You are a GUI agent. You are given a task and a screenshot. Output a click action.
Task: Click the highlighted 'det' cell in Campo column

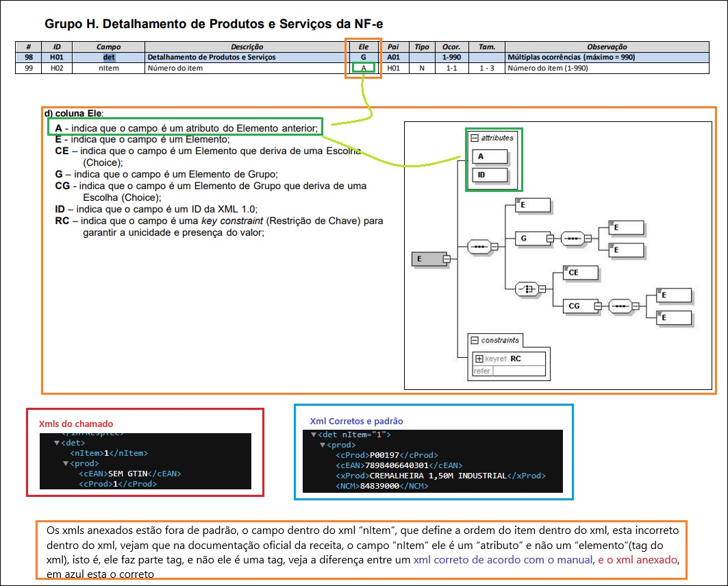[109, 57]
